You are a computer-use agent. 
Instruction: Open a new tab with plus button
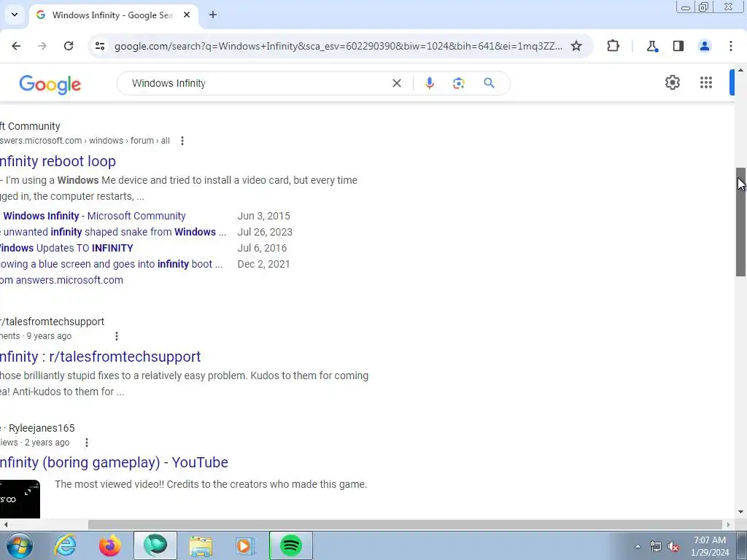click(213, 15)
